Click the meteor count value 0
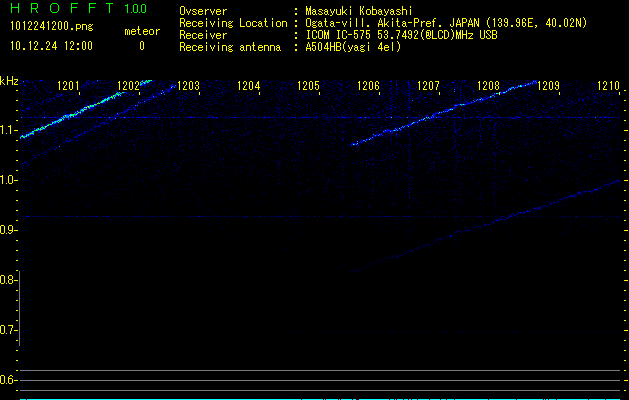 (x=142, y=46)
